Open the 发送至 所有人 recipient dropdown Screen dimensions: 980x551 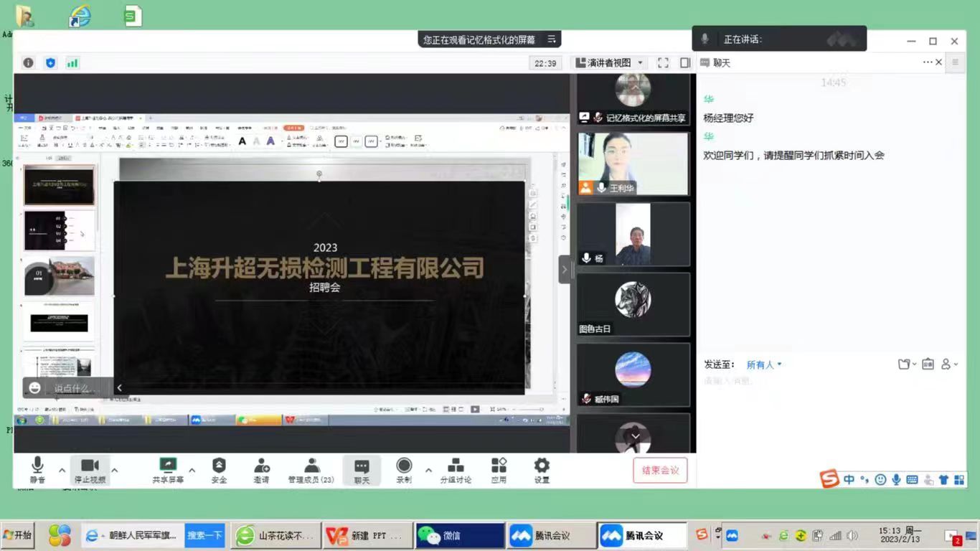tap(764, 364)
